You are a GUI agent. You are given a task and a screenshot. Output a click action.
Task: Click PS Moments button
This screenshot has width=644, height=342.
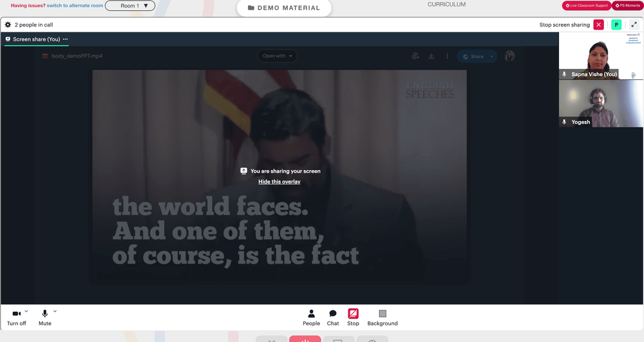point(627,5)
